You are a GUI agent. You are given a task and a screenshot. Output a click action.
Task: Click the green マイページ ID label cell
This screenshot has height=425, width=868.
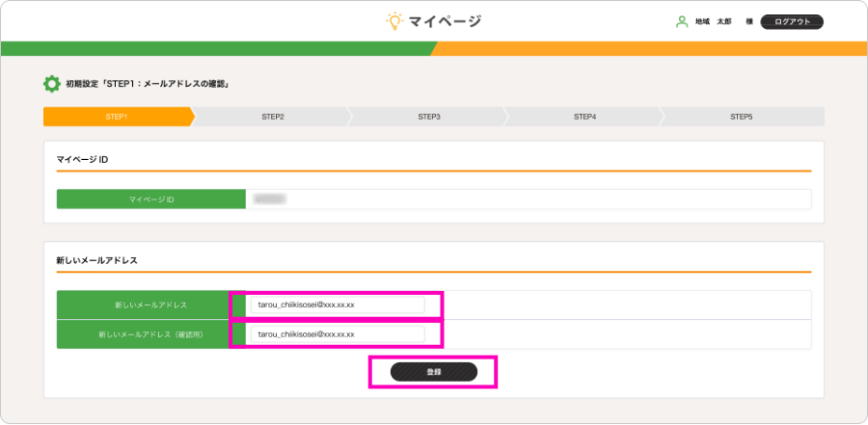tap(150, 199)
